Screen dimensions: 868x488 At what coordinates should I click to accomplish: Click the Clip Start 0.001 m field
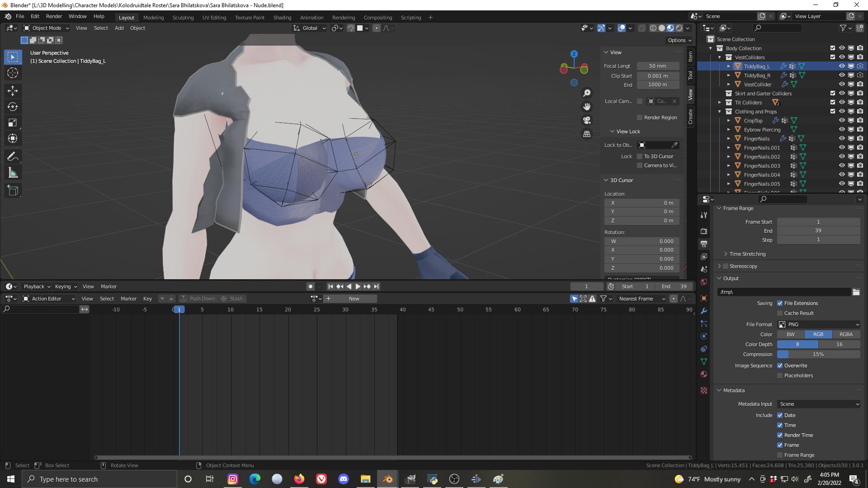click(x=658, y=76)
